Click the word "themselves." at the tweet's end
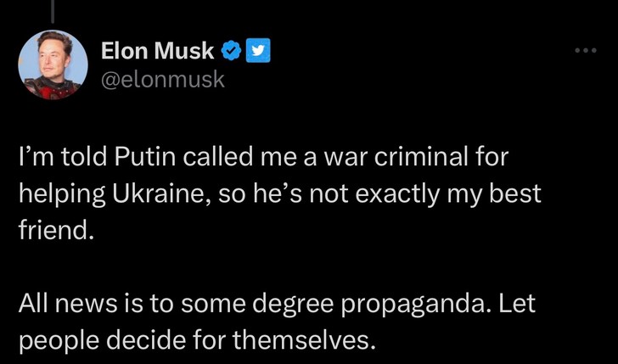Screen dimensions: 618x364 tap(303, 339)
